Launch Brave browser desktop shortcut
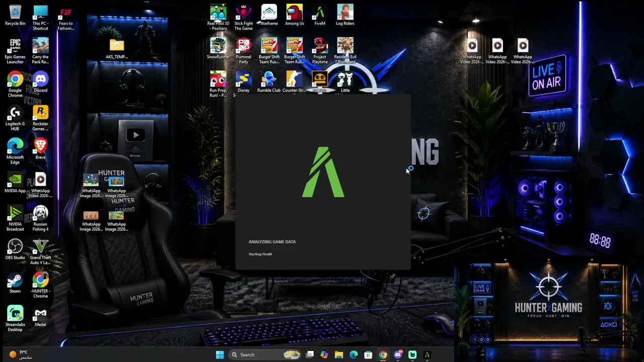 40,149
